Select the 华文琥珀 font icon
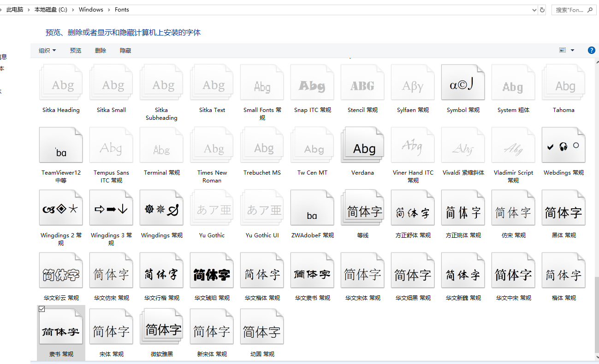 coord(212,270)
